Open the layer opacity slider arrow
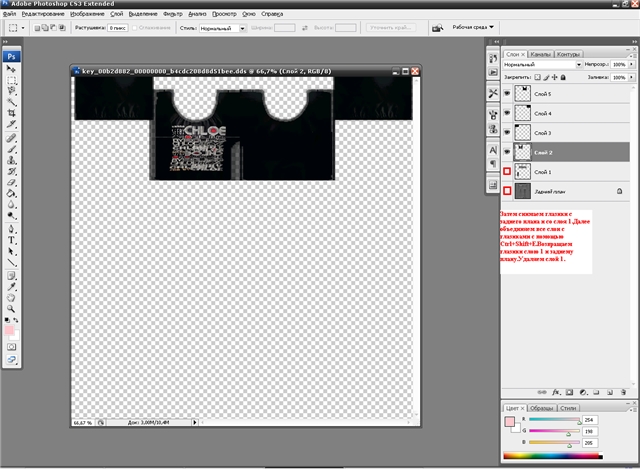Screen dimensions: 640x470 coord(631,64)
